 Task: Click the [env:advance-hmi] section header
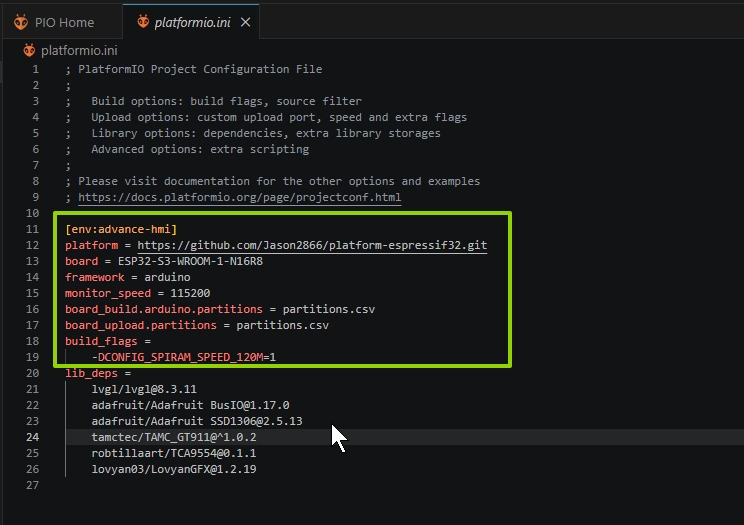[x=121, y=229]
